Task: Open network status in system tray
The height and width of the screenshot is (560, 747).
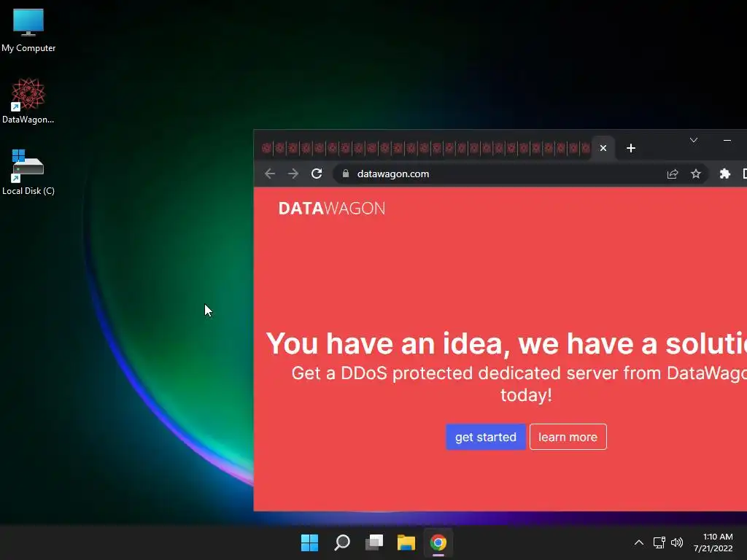Action: click(x=659, y=542)
